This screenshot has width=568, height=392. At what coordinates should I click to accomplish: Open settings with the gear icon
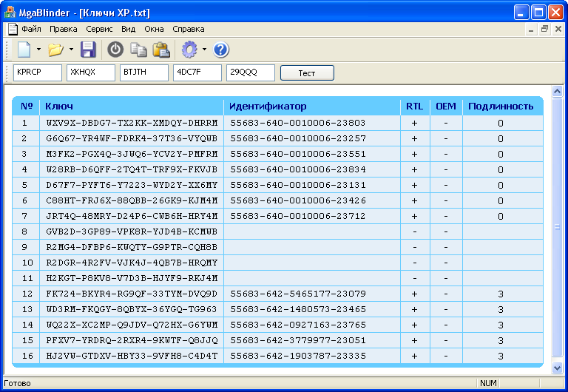190,50
